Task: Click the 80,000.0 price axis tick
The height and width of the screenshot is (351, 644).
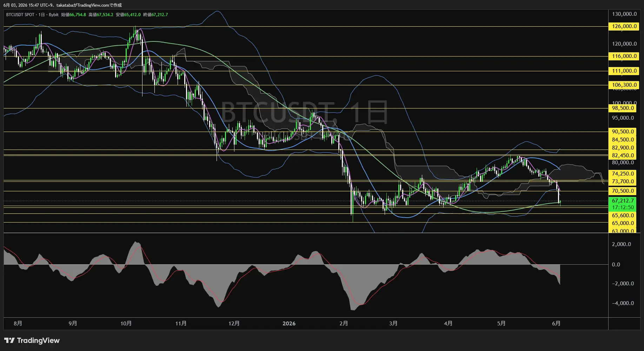Action: point(623,163)
